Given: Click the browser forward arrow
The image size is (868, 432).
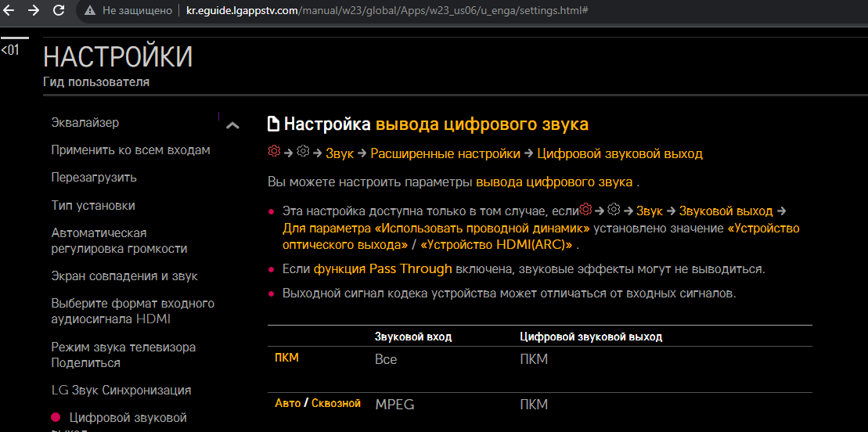Looking at the screenshot, I should pyautogui.click(x=34, y=11).
